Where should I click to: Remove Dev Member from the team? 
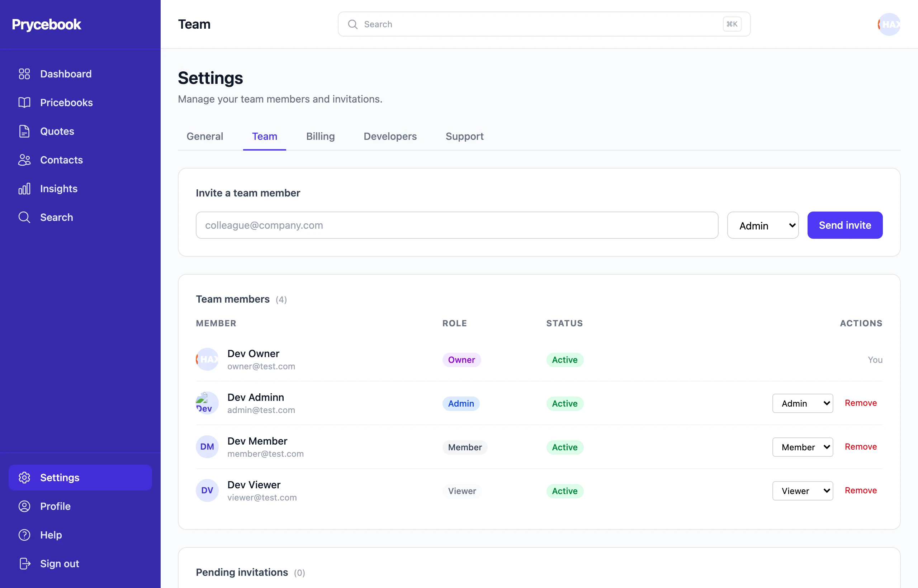click(x=860, y=446)
